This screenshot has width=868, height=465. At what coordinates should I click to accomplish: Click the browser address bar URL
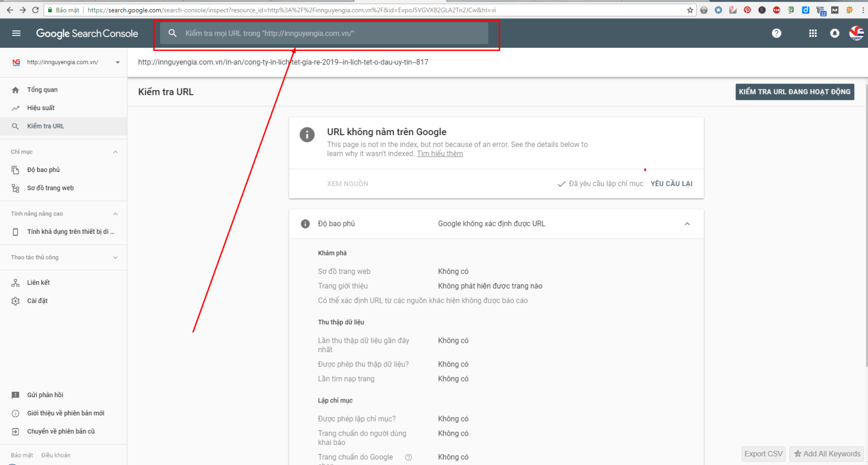tap(291, 10)
